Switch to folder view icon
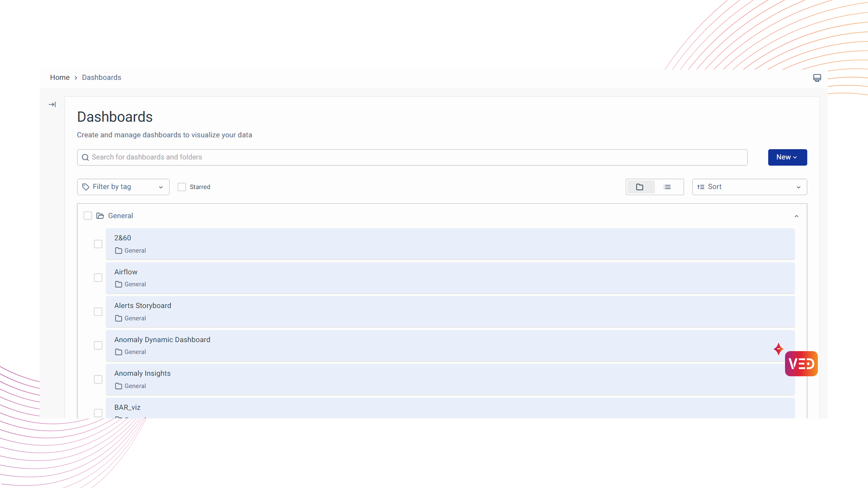The image size is (868, 488). point(640,187)
